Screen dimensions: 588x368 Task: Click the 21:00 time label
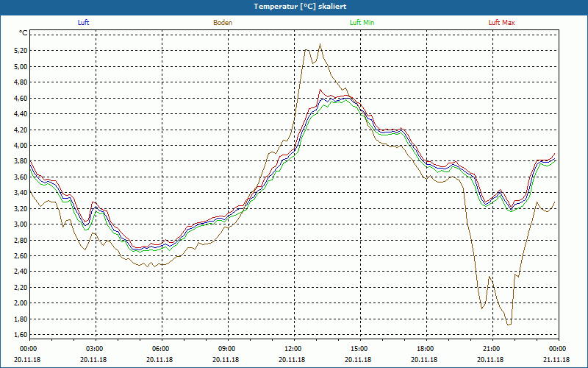pyautogui.click(x=492, y=348)
